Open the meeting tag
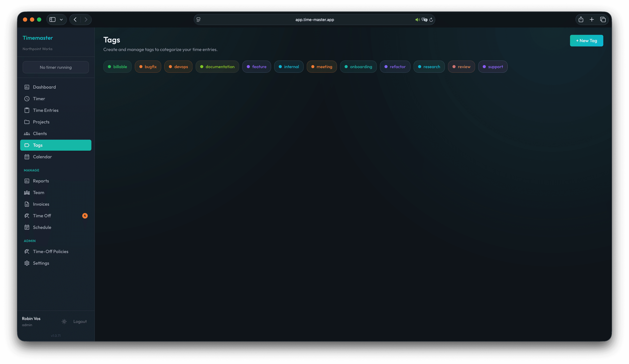This screenshot has width=629, height=364. 322,67
